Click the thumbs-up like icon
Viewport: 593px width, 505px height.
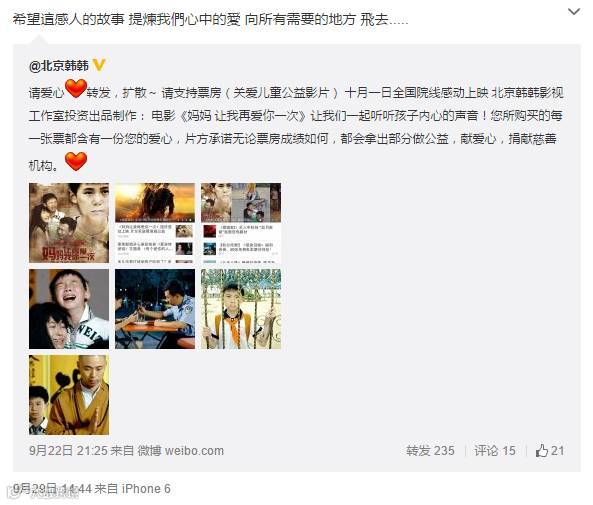click(x=542, y=451)
